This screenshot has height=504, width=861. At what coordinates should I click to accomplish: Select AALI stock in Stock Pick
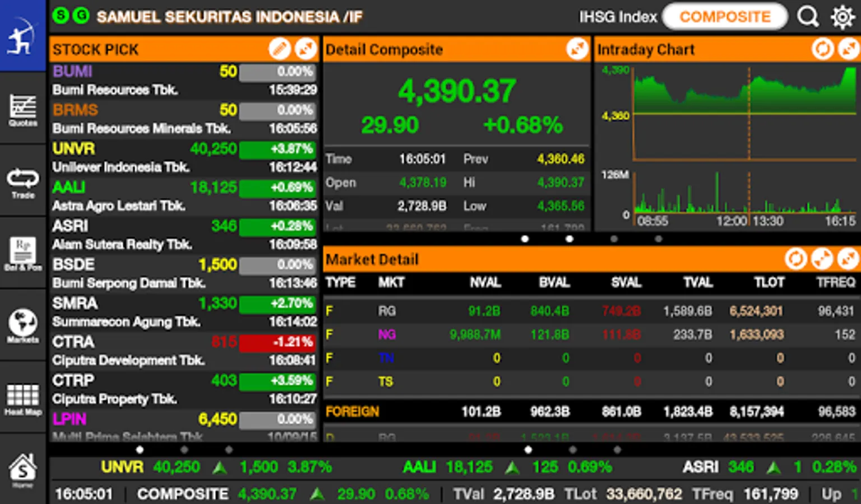pyautogui.click(x=184, y=197)
